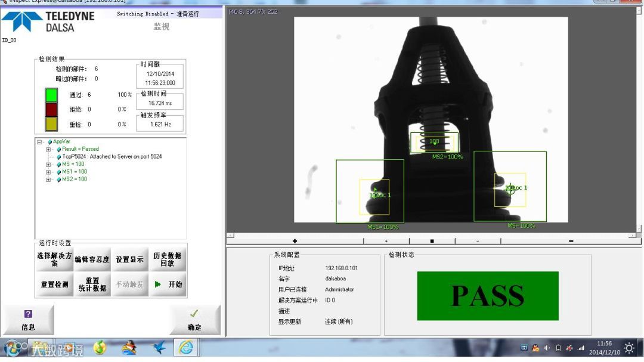Click the green 通过 pass indicator swatch
Viewport: 644px width, 362px height.
pos(51,95)
